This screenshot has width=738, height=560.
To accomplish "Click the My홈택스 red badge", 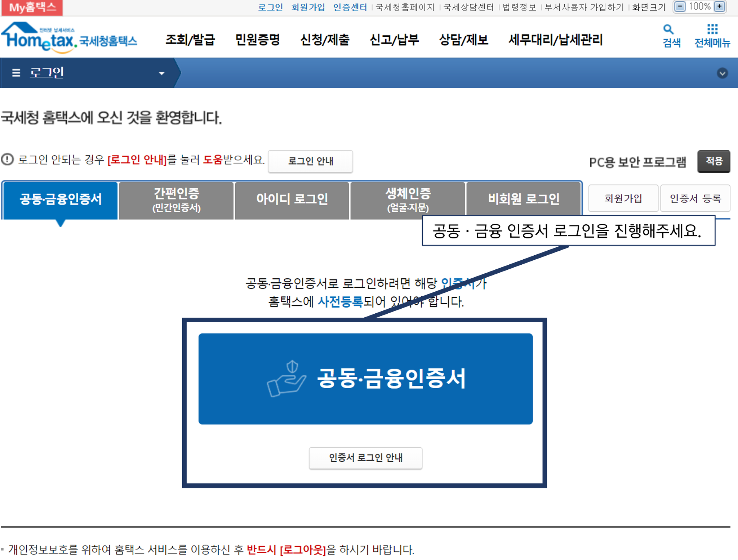I will [32, 8].
